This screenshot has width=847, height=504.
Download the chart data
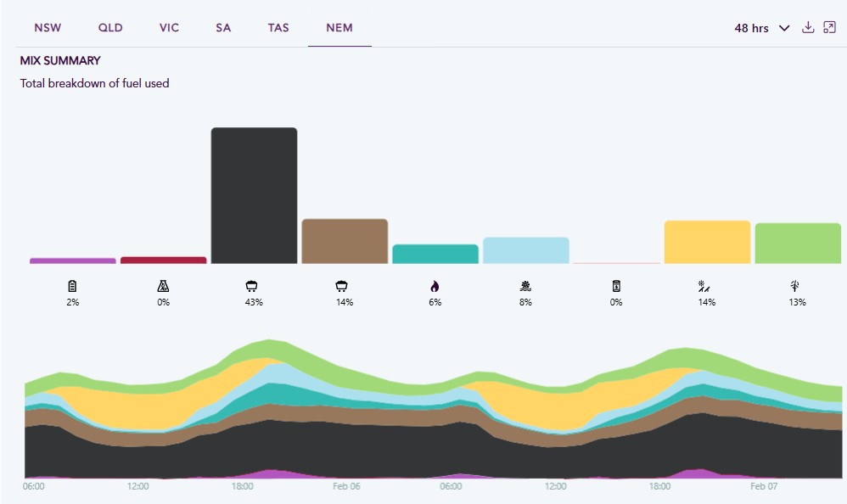808,27
